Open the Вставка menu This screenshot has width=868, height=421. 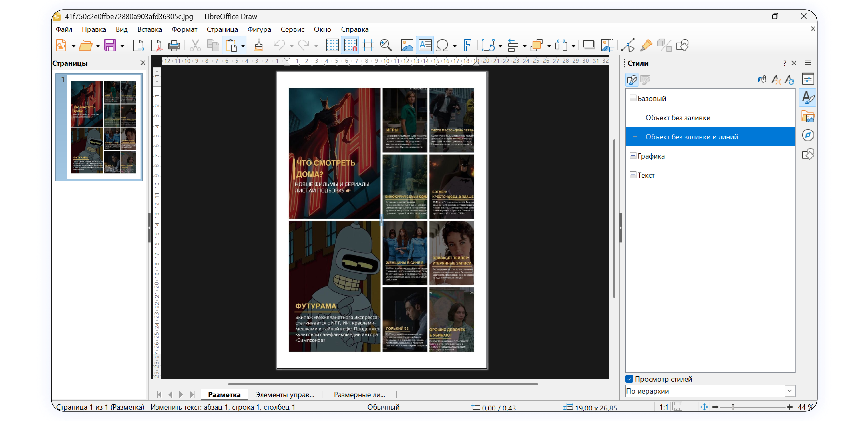pos(150,29)
